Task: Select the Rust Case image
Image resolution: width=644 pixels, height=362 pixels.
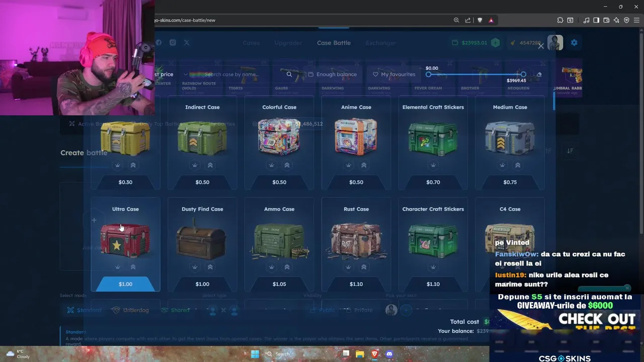Action: coord(356,240)
